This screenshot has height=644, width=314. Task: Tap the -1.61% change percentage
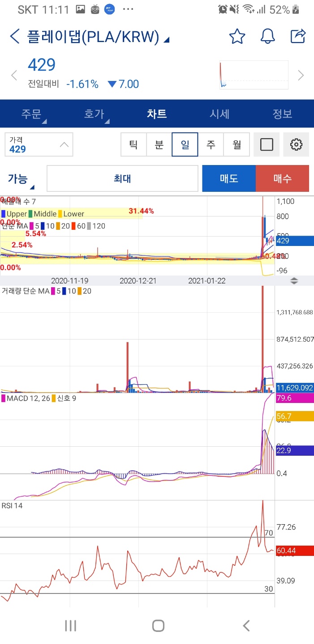coord(82,84)
